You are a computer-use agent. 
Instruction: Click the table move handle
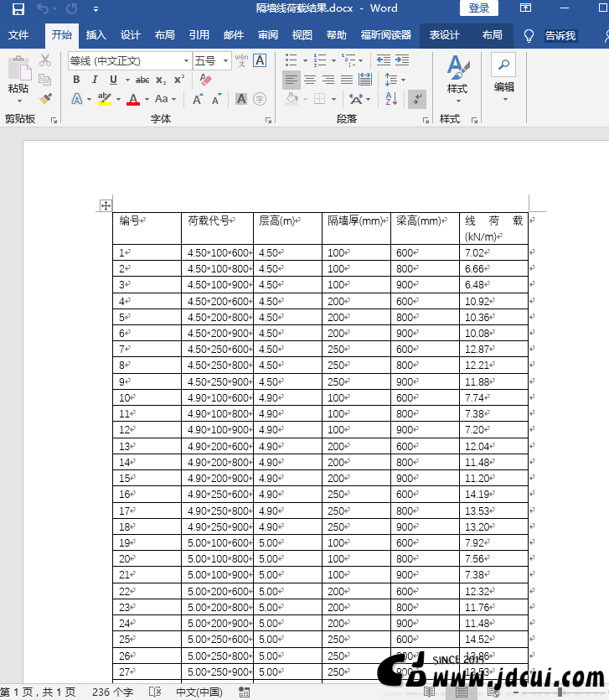106,205
